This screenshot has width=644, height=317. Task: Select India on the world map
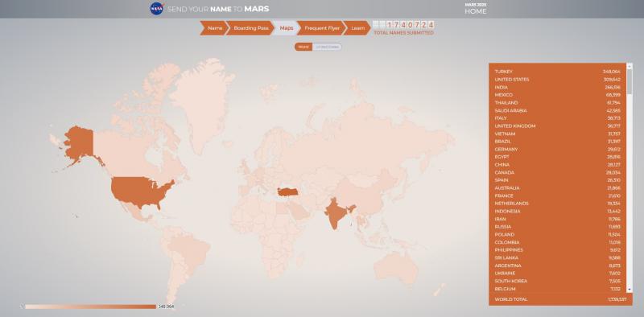pos(335,213)
